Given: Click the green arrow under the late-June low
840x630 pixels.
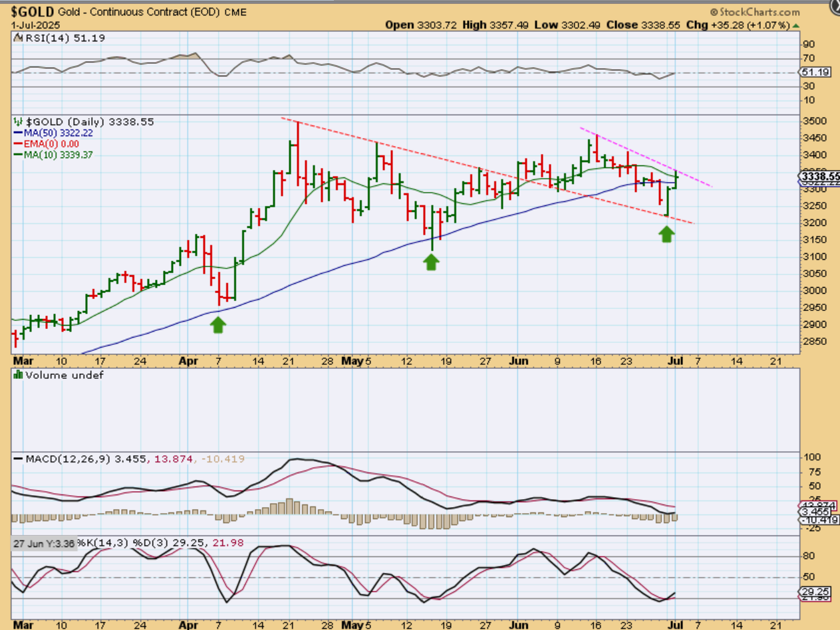Looking at the screenshot, I should 666,233.
